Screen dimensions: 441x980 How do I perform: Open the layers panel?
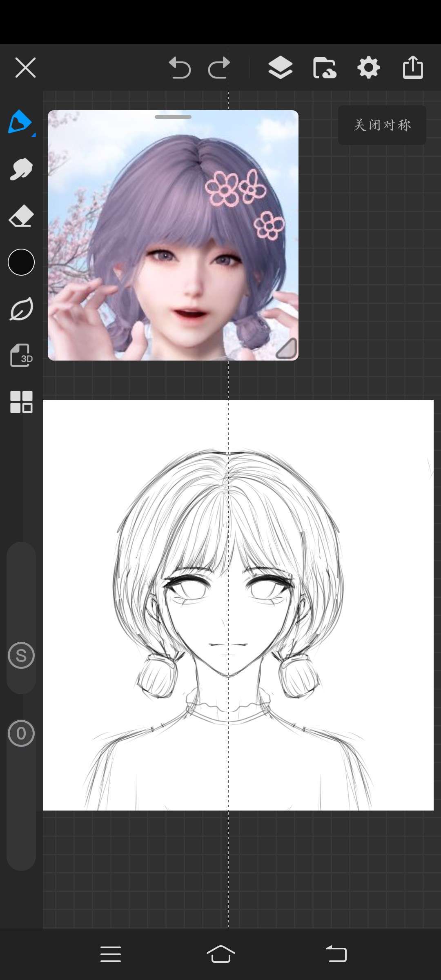280,68
